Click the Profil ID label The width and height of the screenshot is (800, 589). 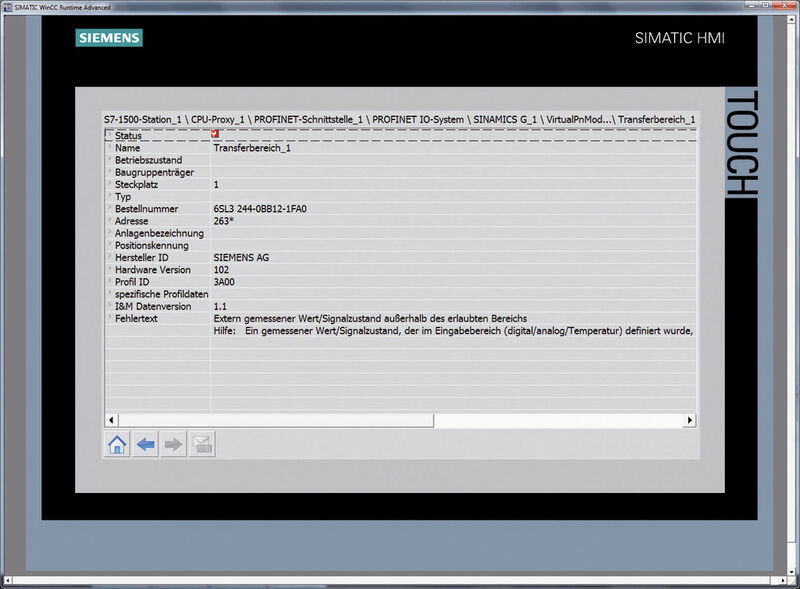[x=132, y=282]
